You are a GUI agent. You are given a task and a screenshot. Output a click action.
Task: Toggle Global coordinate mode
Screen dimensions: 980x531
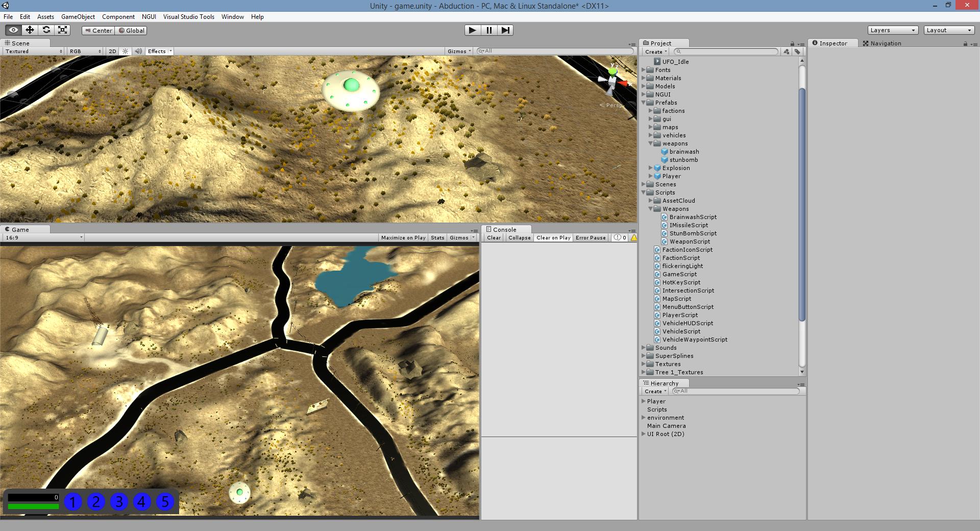click(132, 31)
